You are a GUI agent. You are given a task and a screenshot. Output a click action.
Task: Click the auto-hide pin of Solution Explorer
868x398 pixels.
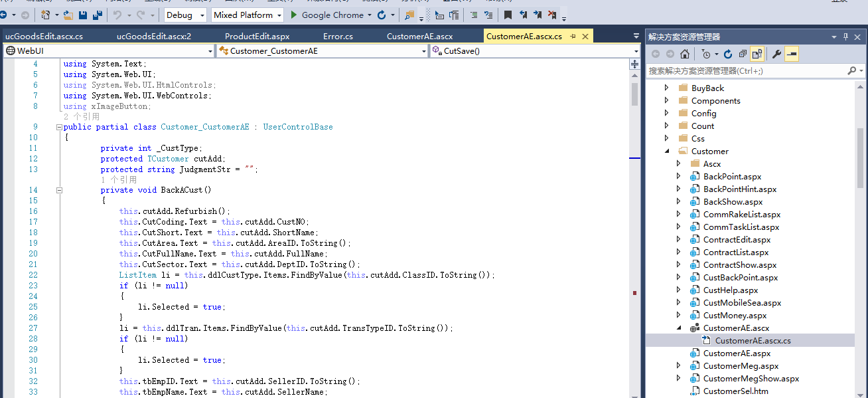845,37
